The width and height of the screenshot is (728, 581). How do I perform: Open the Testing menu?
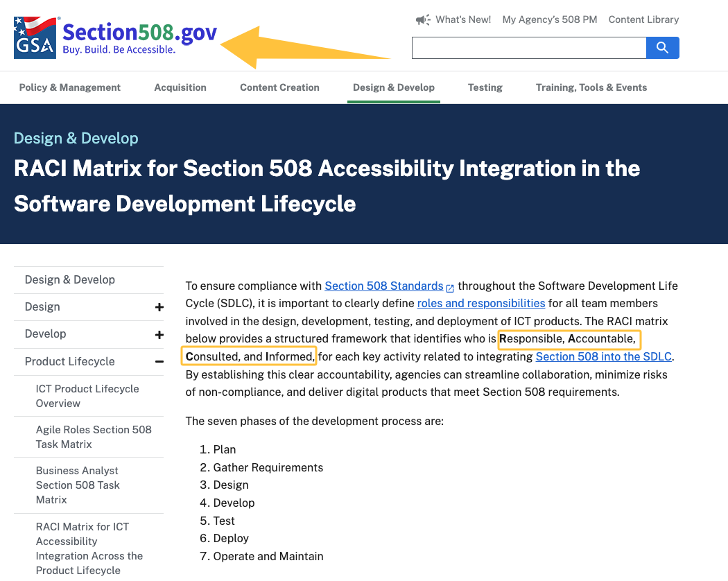(x=485, y=87)
